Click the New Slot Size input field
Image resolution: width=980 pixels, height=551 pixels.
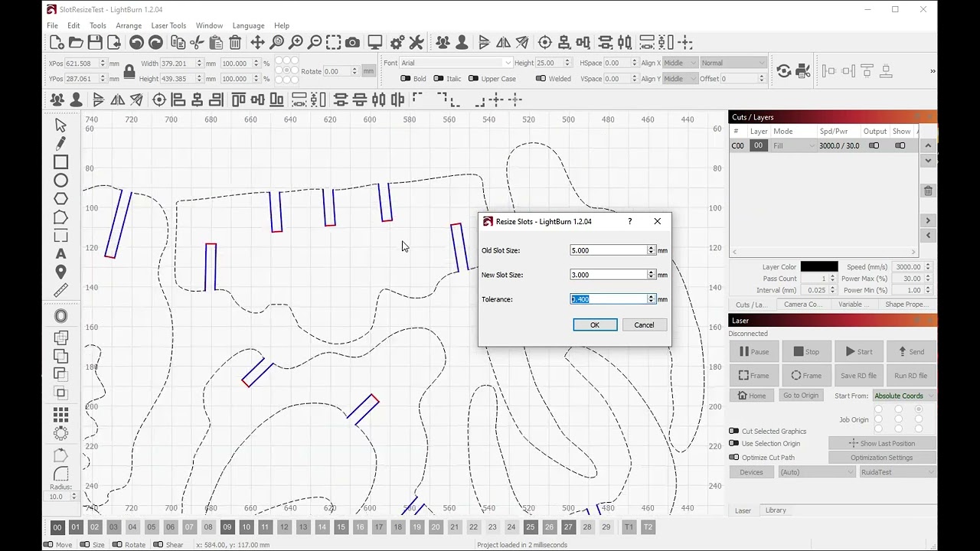pos(609,275)
